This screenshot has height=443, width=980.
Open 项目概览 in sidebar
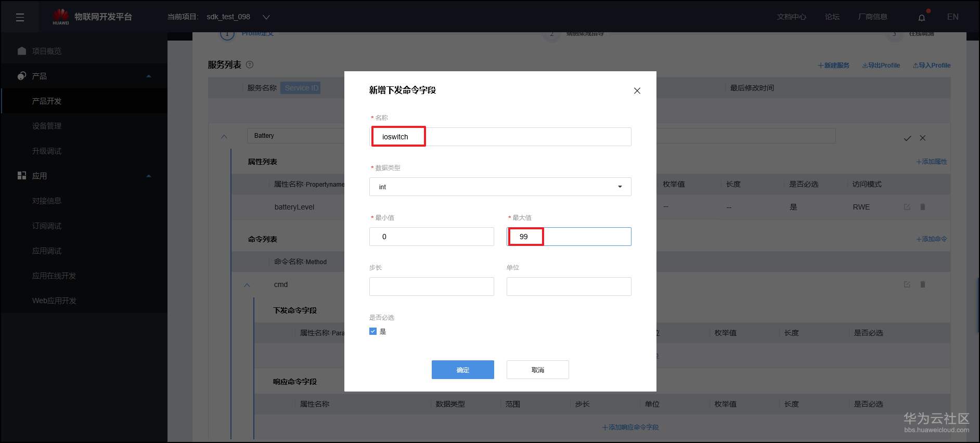(x=47, y=51)
